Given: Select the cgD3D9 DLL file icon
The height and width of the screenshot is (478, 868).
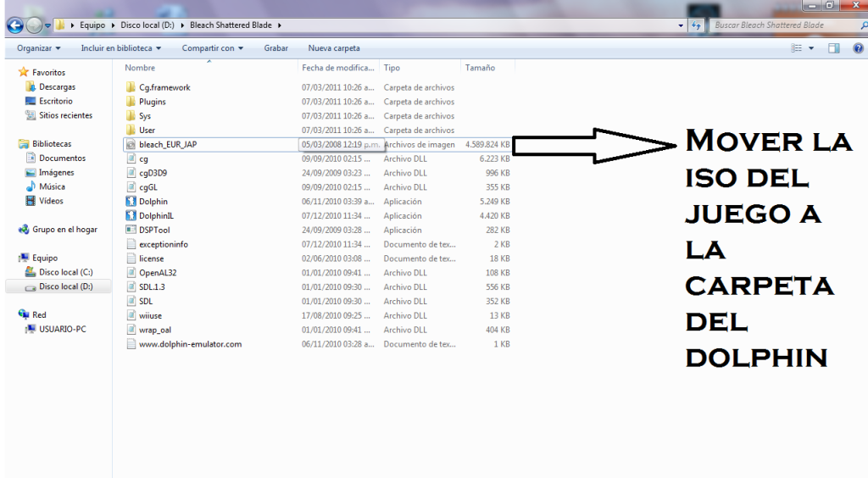Looking at the screenshot, I should click(x=131, y=173).
